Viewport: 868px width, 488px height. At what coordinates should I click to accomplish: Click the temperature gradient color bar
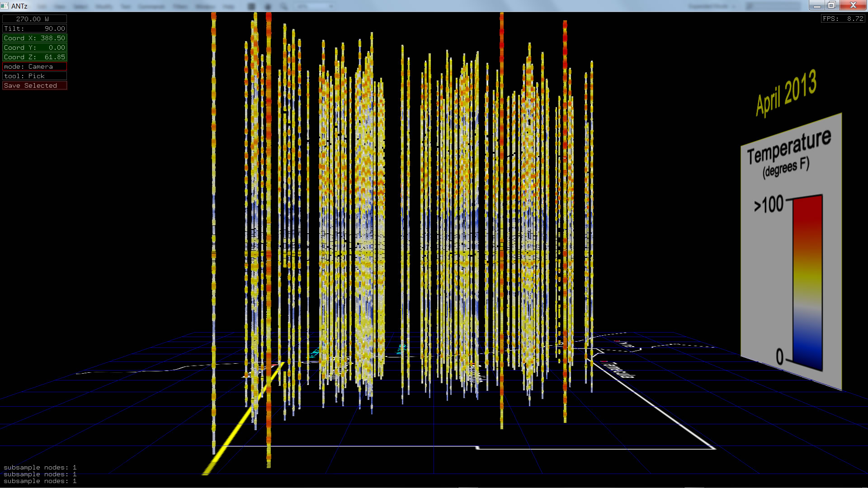coord(807,280)
